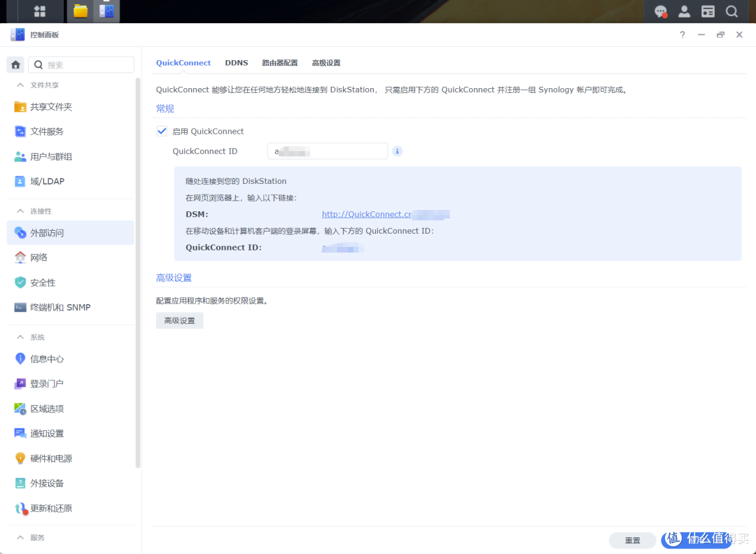Open Update & Restore settings
The height and width of the screenshot is (554, 756).
[x=71, y=509]
